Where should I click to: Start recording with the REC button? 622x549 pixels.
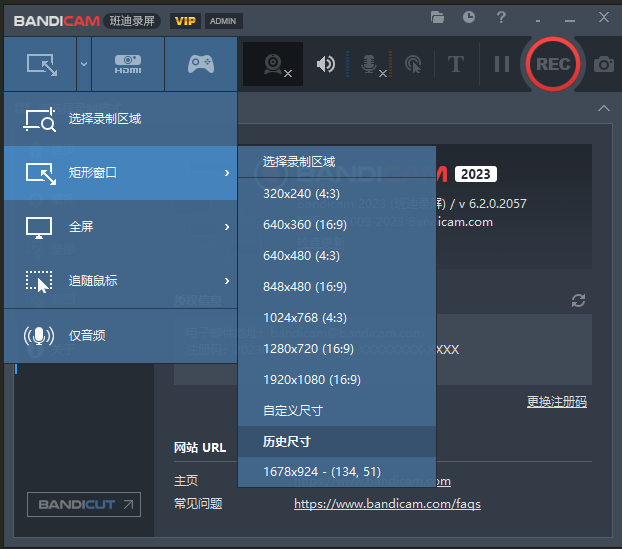(x=553, y=64)
